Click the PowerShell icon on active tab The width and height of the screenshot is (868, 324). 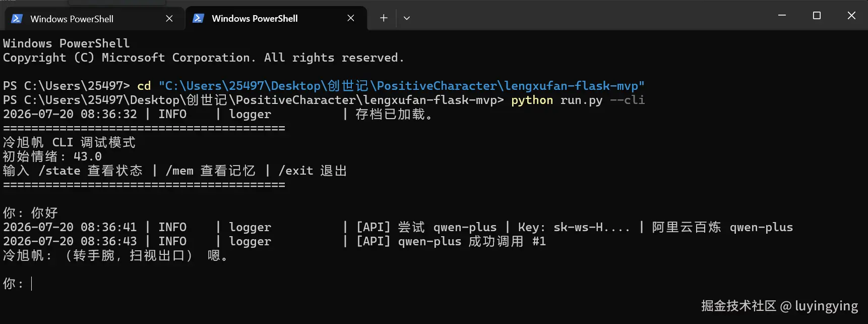click(198, 18)
